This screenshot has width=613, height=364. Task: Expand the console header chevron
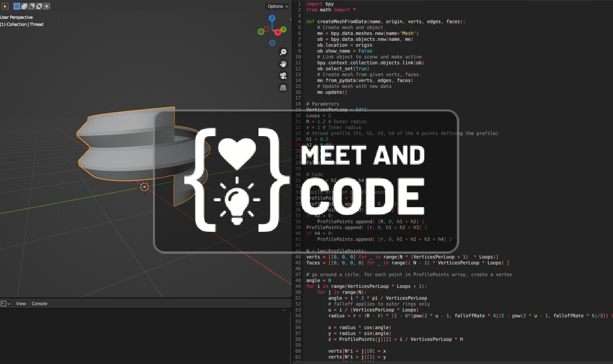284,310
